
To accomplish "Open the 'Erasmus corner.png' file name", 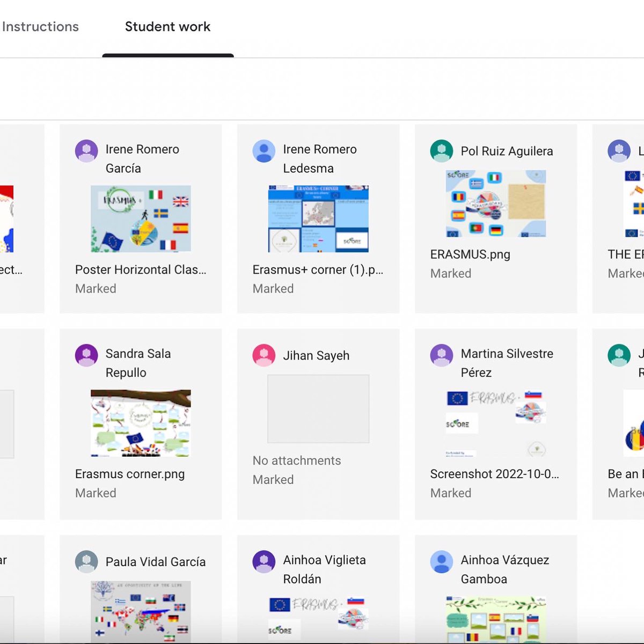I will point(130,474).
